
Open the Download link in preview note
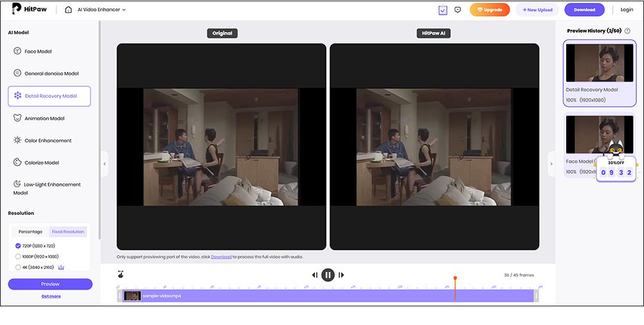click(x=221, y=257)
